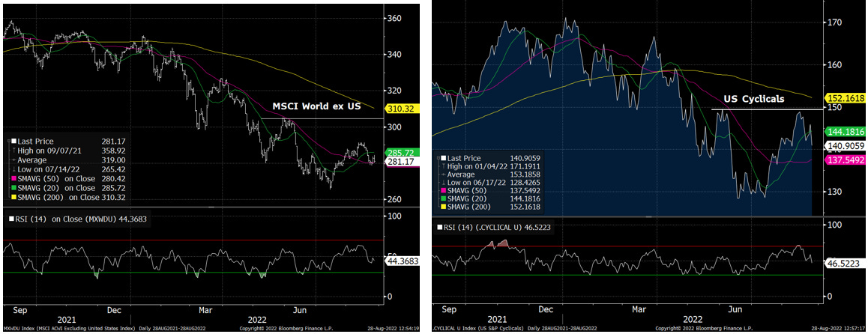868x334 pixels.
Task: Click magenta SMAVG (50) swatch beside 137.5492
Action: click(x=444, y=191)
